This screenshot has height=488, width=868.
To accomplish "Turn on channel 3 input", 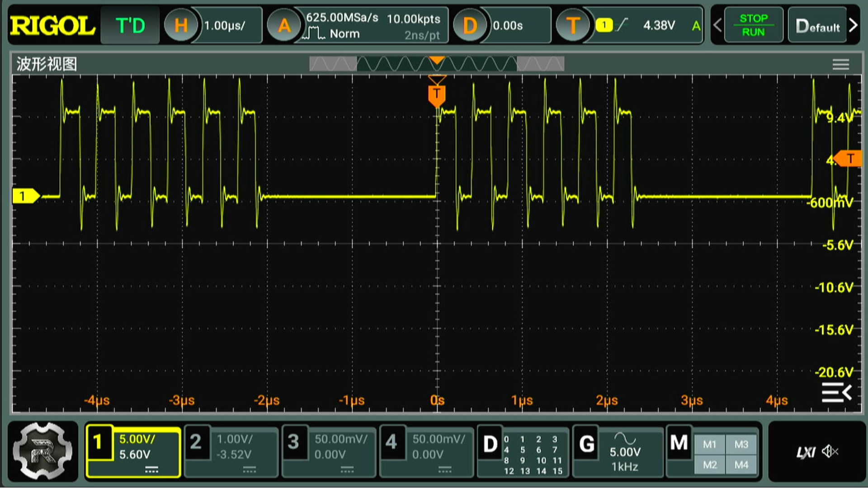I will [329, 451].
